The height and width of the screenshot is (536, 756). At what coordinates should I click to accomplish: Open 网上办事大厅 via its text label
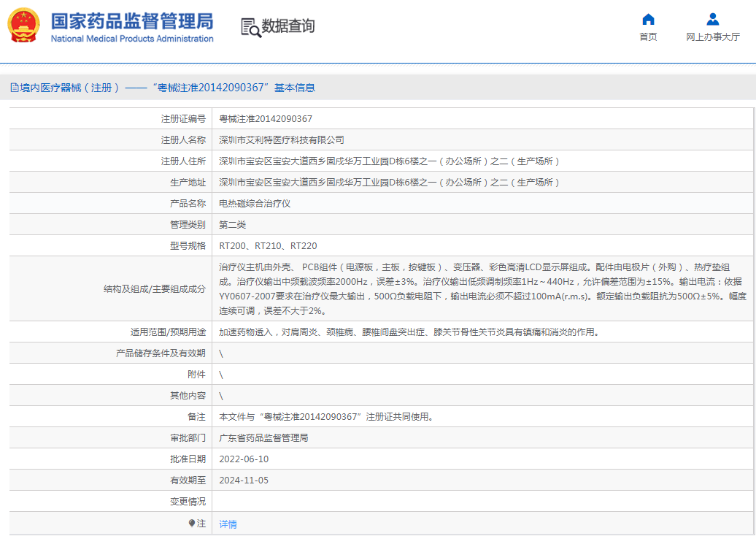(712, 37)
